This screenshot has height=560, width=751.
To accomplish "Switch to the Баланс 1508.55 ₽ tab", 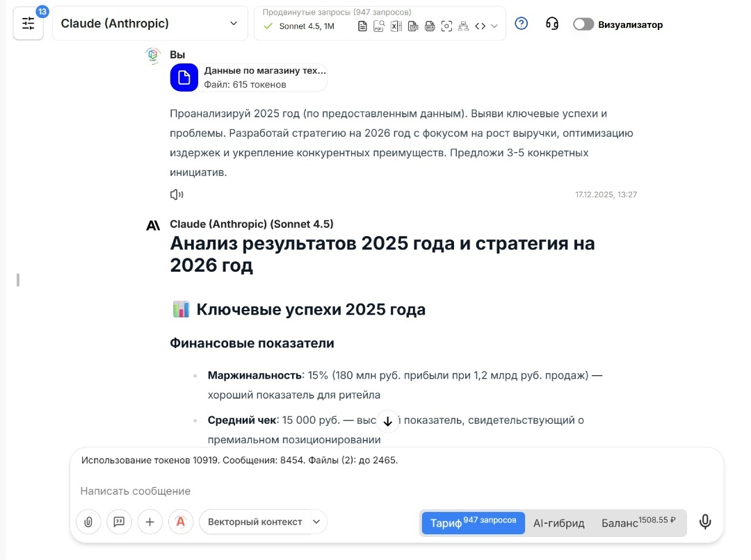I will 639,522.
